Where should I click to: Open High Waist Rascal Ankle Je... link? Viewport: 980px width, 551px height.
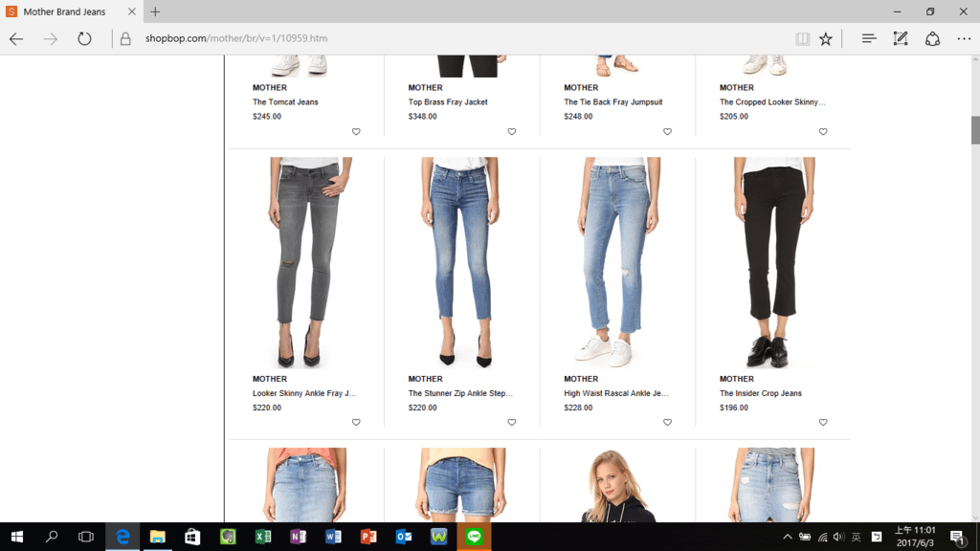click(x=615, y=393)
